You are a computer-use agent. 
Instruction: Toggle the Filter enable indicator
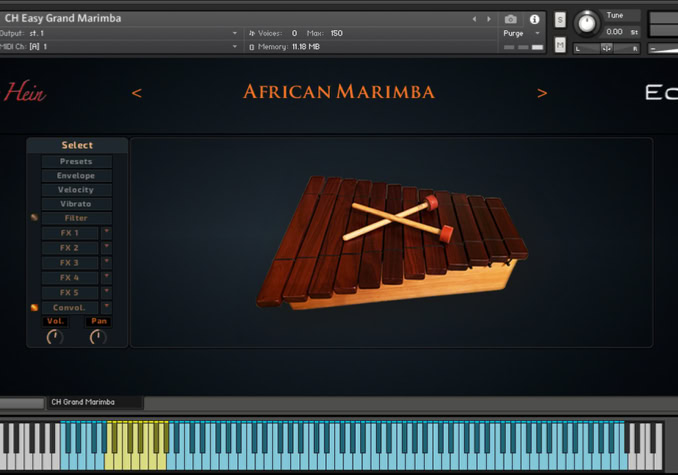pyautogui.click(x=34, y=217)
